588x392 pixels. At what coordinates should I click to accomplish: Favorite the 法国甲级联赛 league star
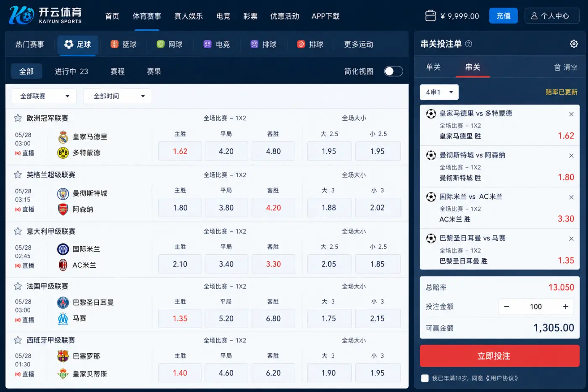18,286
